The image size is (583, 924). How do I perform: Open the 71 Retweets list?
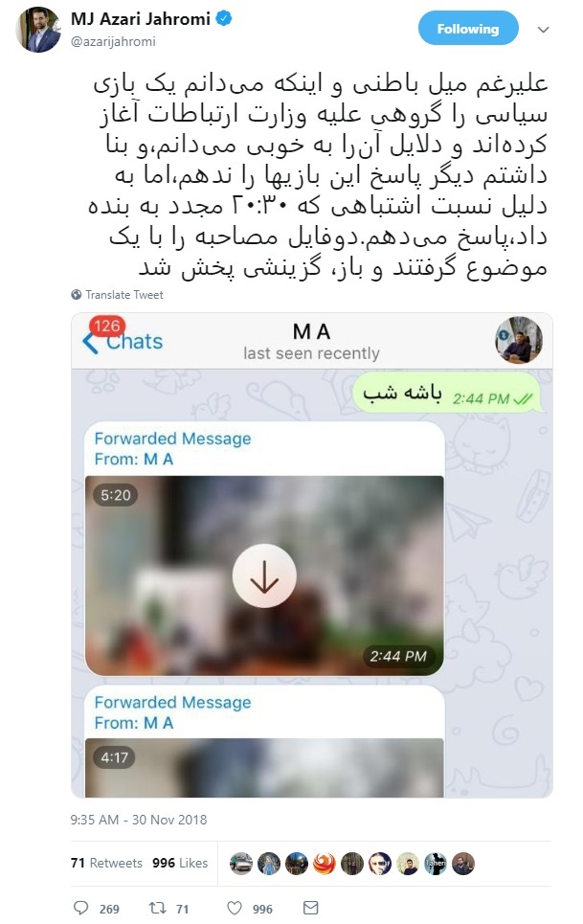106,863
